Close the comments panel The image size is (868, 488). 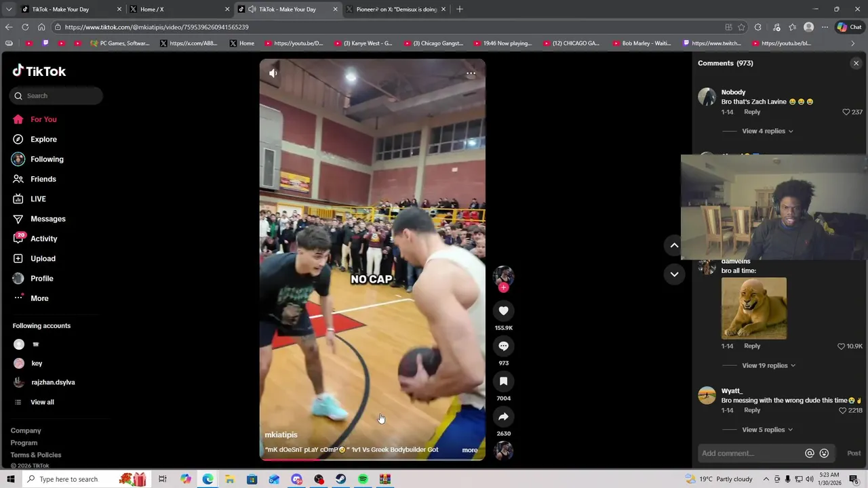click(x=856, y=63)
